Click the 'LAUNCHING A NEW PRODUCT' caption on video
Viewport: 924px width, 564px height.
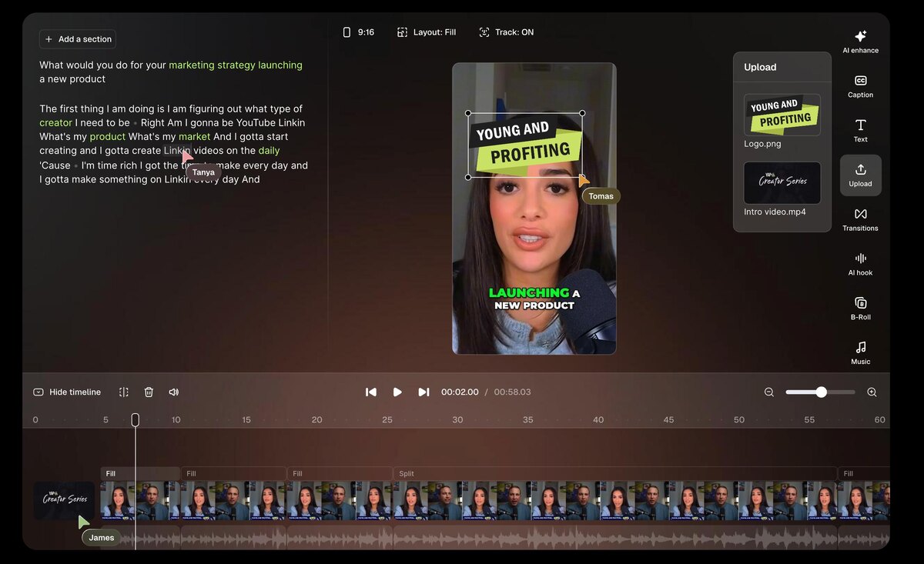[534, 299]
